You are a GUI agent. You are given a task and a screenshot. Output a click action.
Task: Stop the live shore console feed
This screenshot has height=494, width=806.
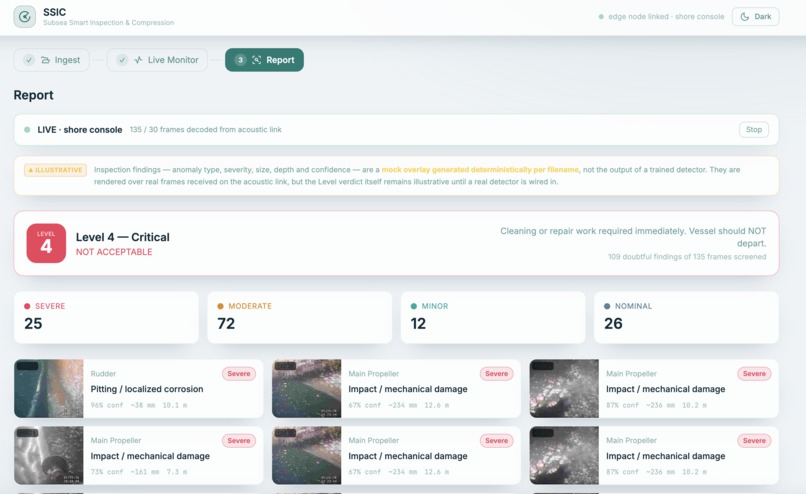coord(754,130)
